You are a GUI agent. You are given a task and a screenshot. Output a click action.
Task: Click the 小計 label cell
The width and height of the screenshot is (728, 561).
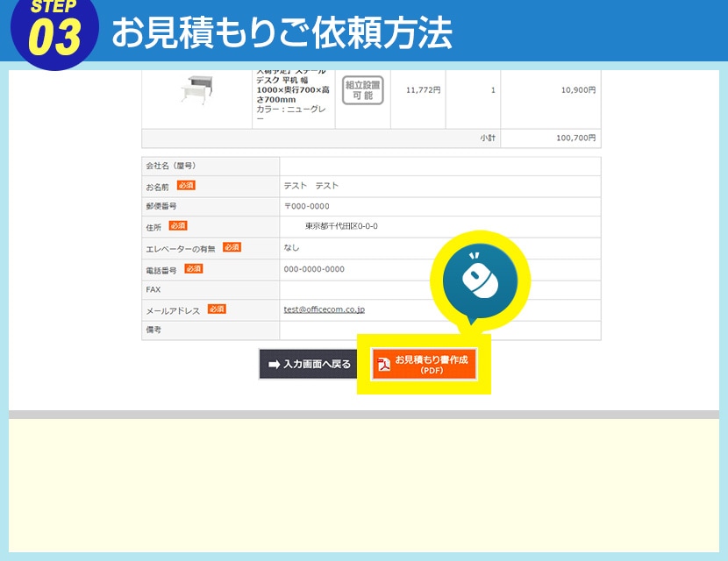click(x=321, y=138)
